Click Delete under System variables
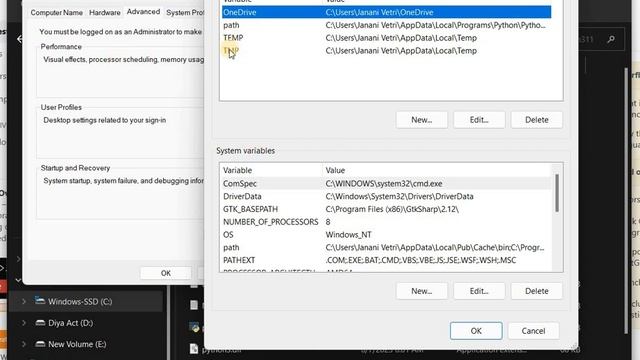This screenshot has height=360, width=640. [x=536, y=291]
